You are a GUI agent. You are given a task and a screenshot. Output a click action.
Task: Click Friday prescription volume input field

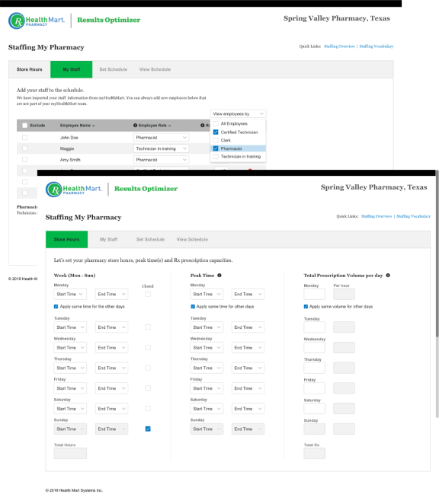click(315, 388)
